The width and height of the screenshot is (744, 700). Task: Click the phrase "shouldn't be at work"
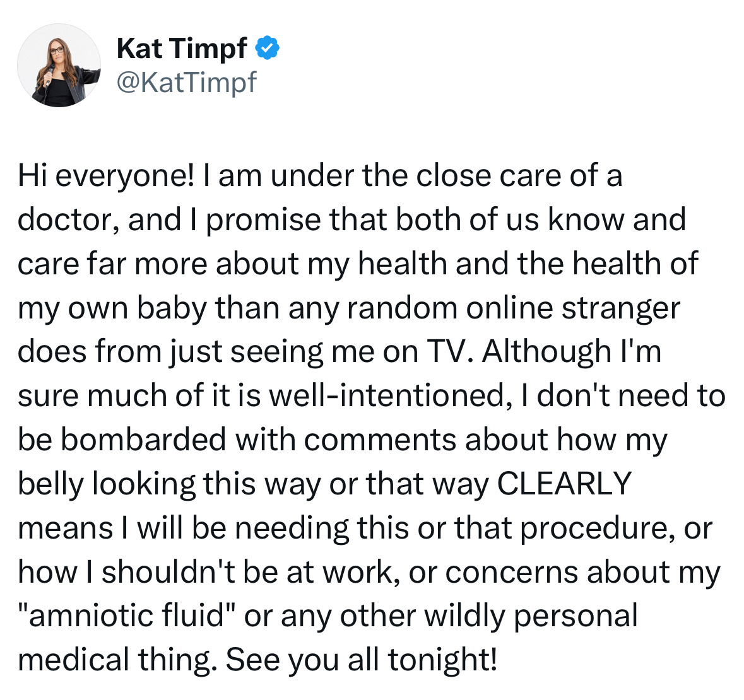[247, 572]
